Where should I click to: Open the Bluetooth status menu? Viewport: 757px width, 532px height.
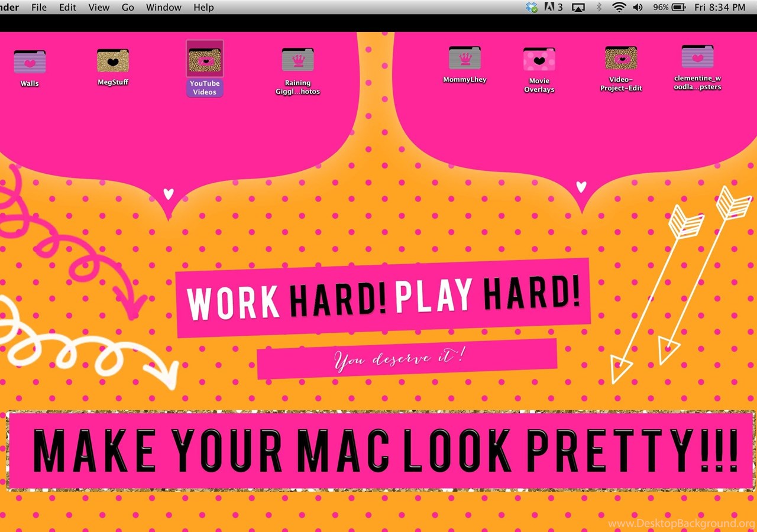tap(599, 7)
